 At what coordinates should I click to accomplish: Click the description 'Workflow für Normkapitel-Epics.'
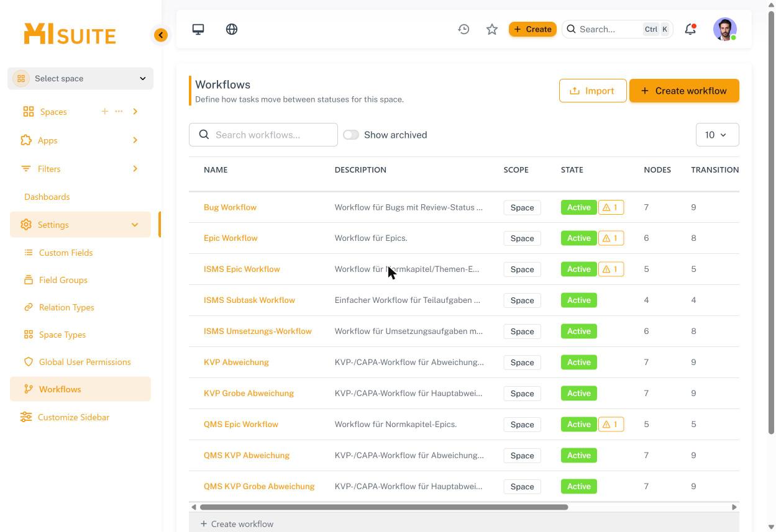click(x=396, y=425)
